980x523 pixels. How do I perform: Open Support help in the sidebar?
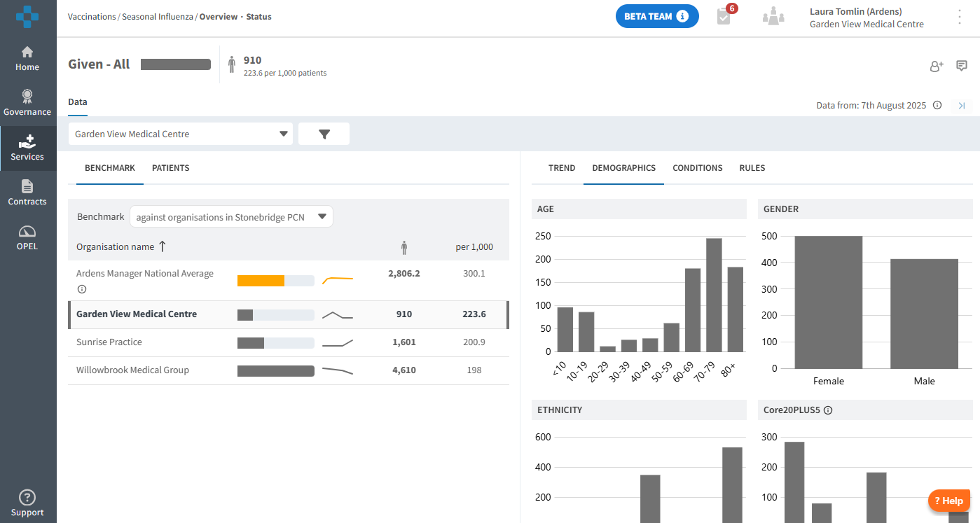coord(28,503)
